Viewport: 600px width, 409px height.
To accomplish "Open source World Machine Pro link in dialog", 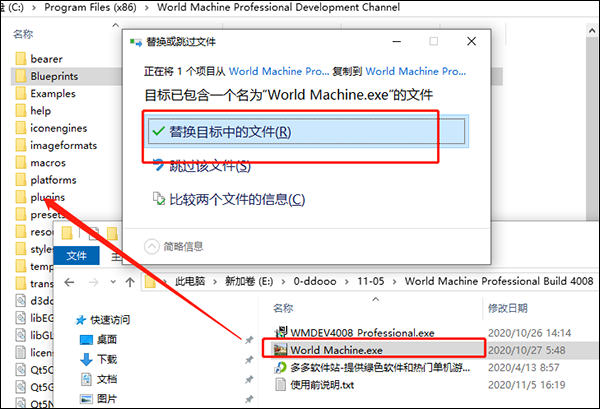I will pyautogui.click(x=279, y=71).
